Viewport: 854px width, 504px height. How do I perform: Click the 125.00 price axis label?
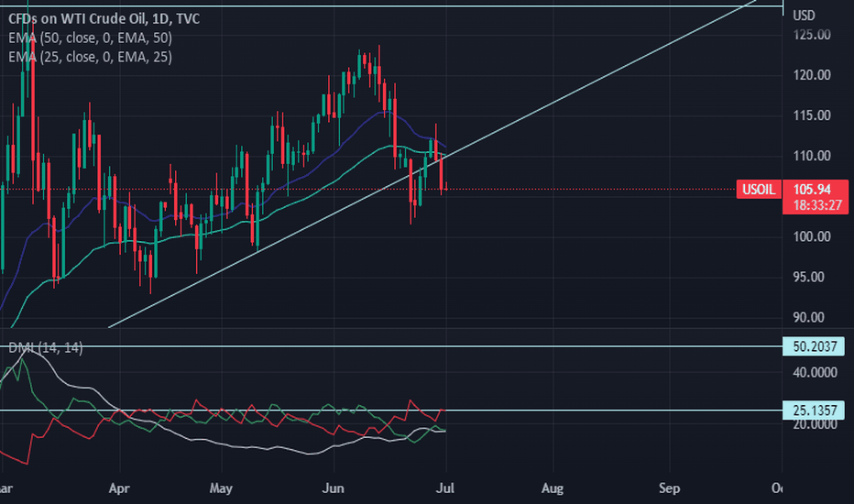[x=812, y=35]
